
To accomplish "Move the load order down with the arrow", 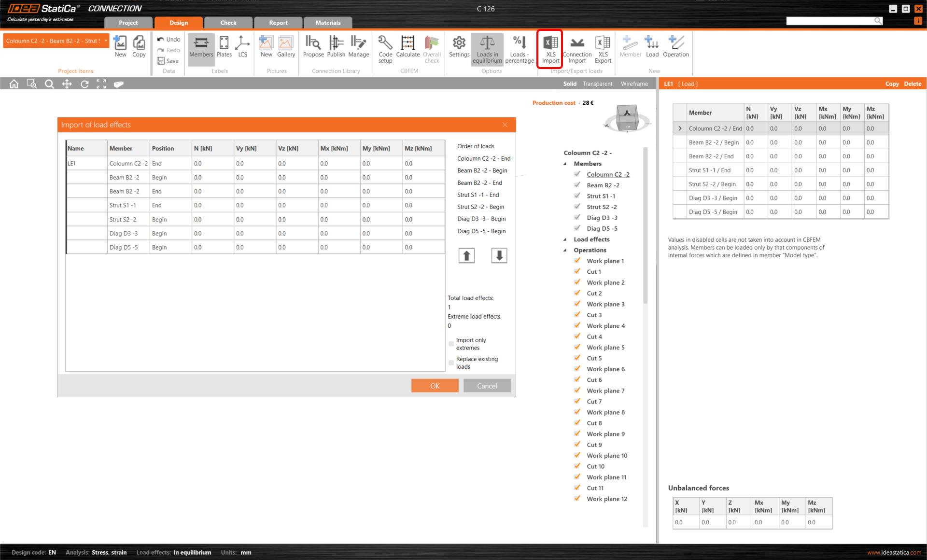I will pyautogui.click(x=499, y=255).
